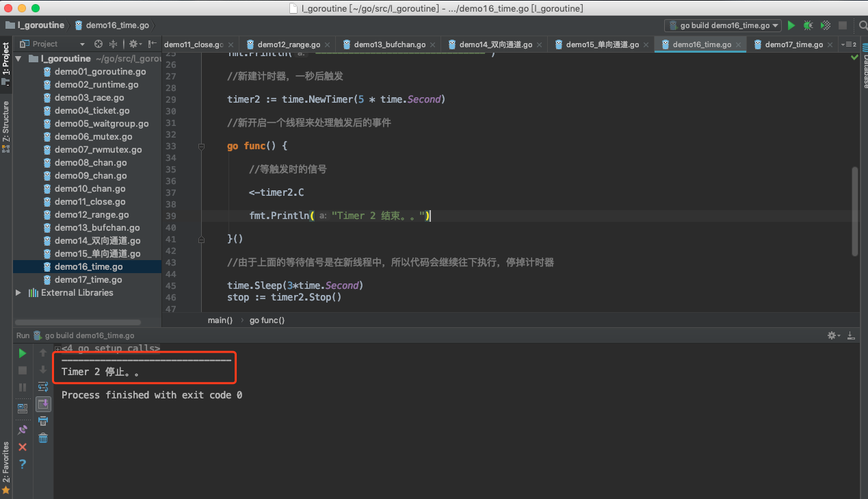Toggle scroll to end in Run console

tap(43, 404)
